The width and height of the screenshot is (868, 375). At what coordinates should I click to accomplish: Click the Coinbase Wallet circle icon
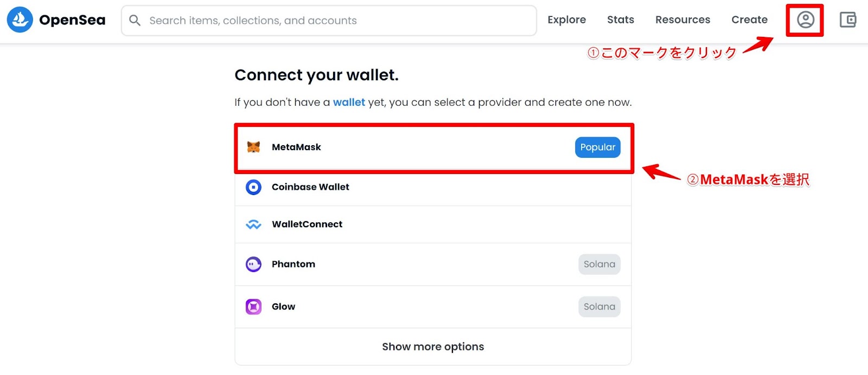pos(253,187)
